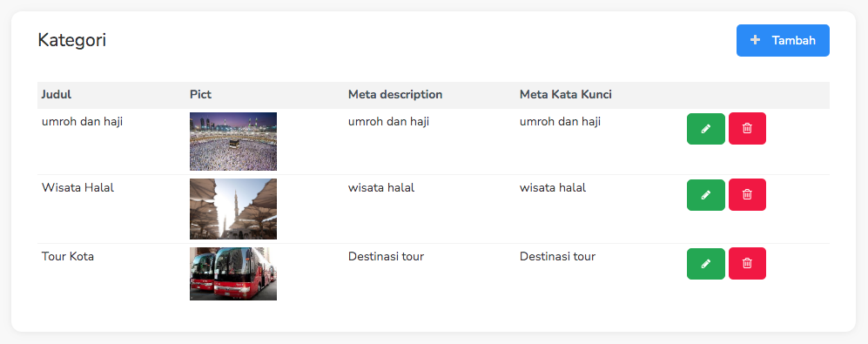The width and height of the screenshot is (868, 344).
Task: Click the Judul column header
Action: pyautogui.click(x=57, y=94)
